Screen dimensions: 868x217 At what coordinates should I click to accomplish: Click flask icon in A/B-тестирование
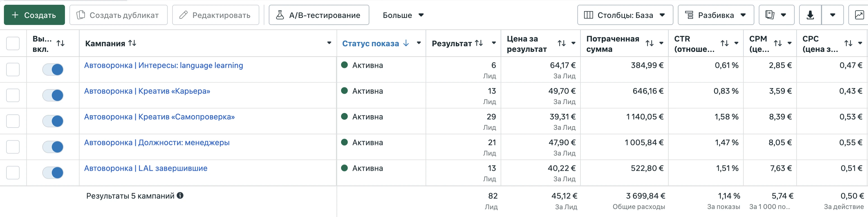[x=280, y=15]
